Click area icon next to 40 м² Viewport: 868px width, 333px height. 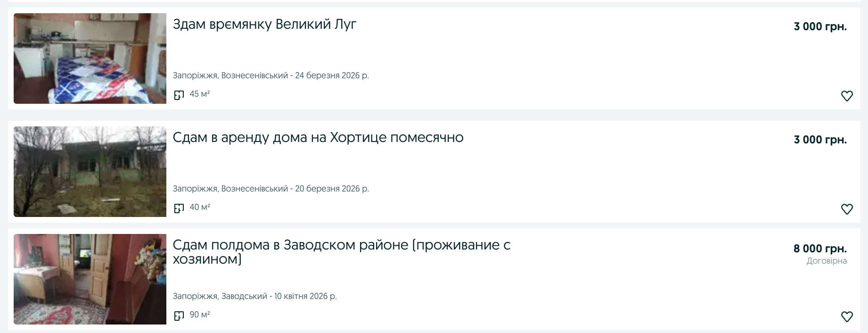tap(179, 208)
